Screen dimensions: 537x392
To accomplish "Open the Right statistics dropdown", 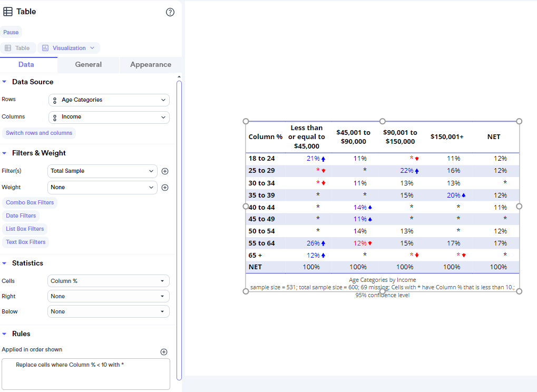I will click(x=108, y=297).
